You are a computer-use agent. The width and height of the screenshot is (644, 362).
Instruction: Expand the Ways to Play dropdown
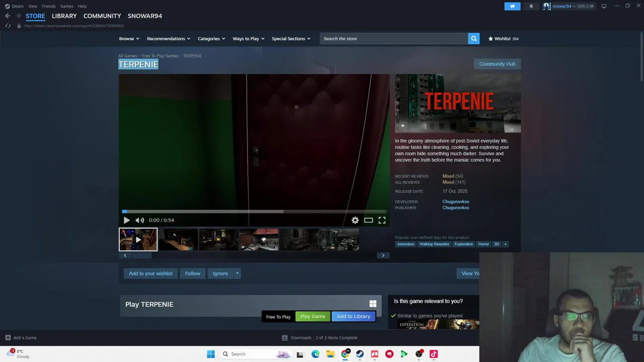click(x=249, y=39)
